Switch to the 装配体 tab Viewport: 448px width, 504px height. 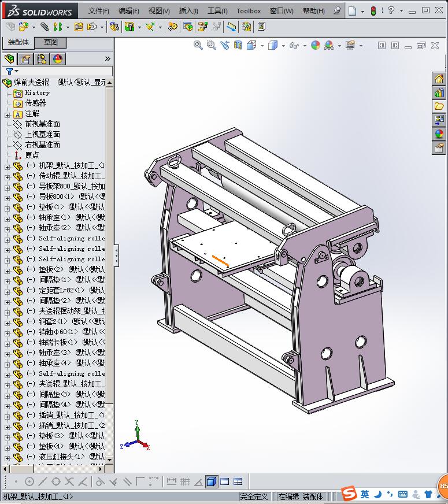18,42
